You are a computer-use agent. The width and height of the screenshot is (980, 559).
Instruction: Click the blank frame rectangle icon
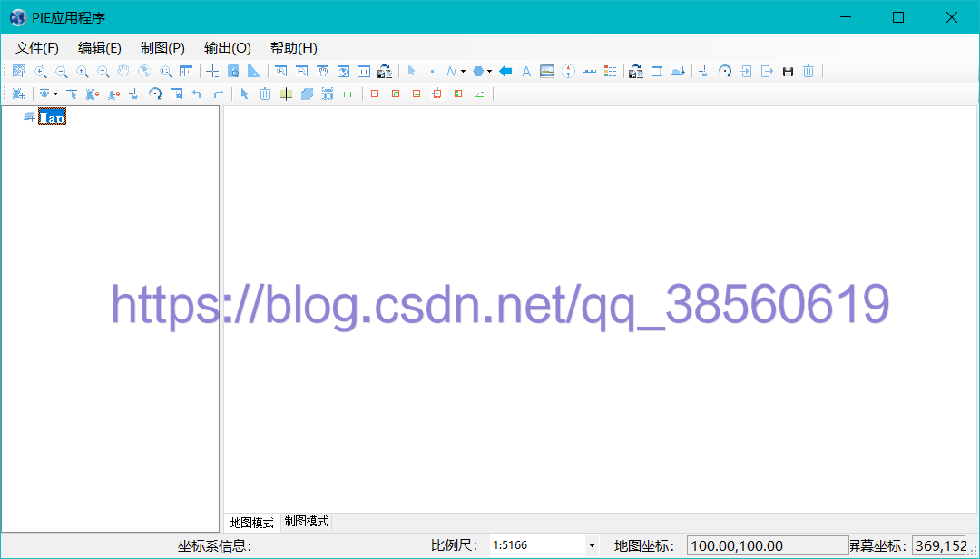(656, 72)
